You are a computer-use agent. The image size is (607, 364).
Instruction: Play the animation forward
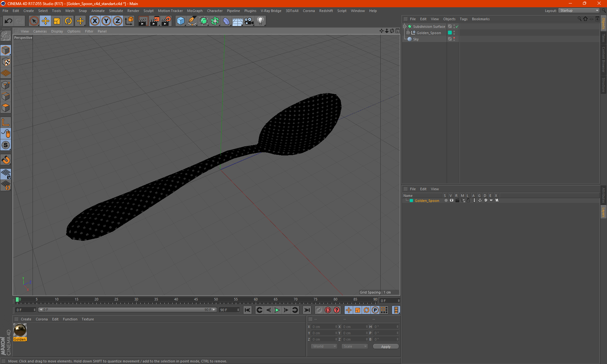click(x=277, y=310)
